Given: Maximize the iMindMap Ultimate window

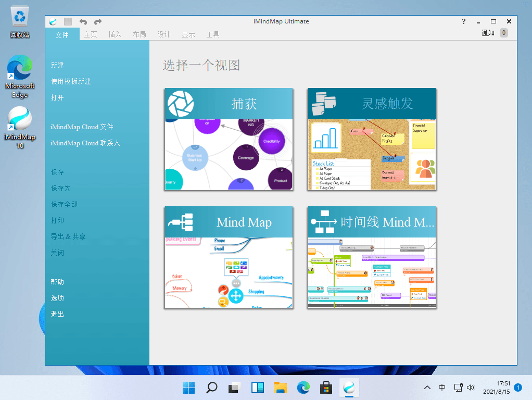Looking at the screenshot, I should pos(493,21).
